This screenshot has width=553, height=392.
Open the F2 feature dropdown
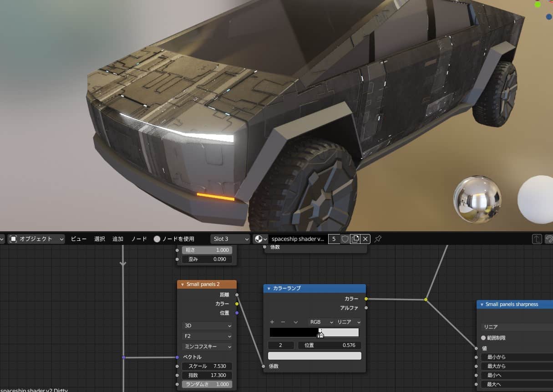pyautogui.click(x=207, y=336)
